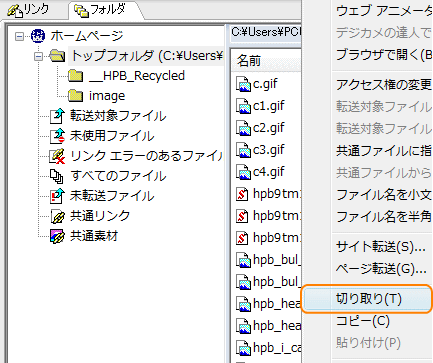Choose サイト転送(S)... menu entry
The image size is (433, 363).
[380, 247]
